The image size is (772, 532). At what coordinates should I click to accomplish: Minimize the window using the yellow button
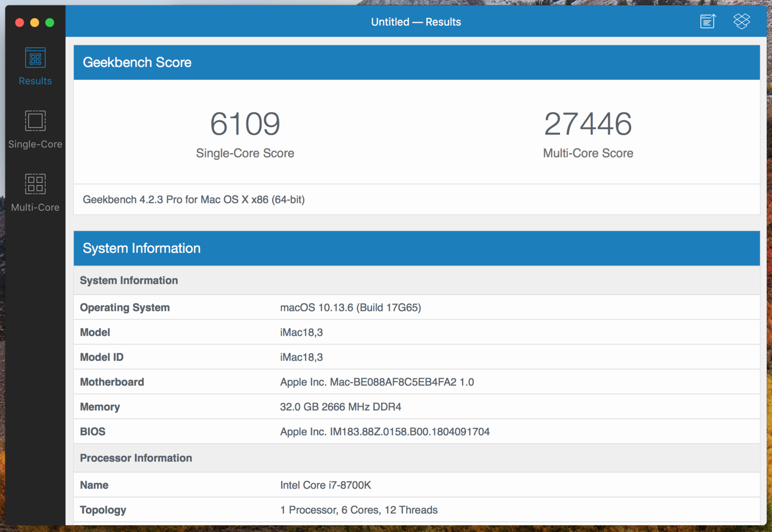click(35, 23)
